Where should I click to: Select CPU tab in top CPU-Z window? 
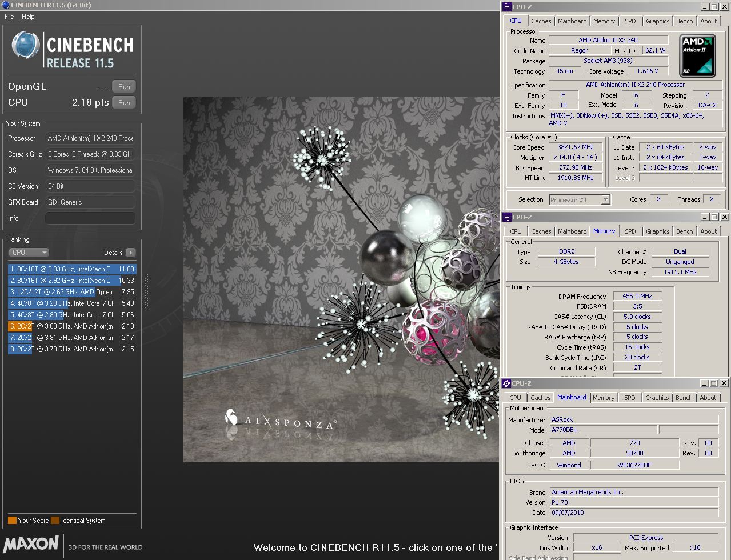pos(516,21)
